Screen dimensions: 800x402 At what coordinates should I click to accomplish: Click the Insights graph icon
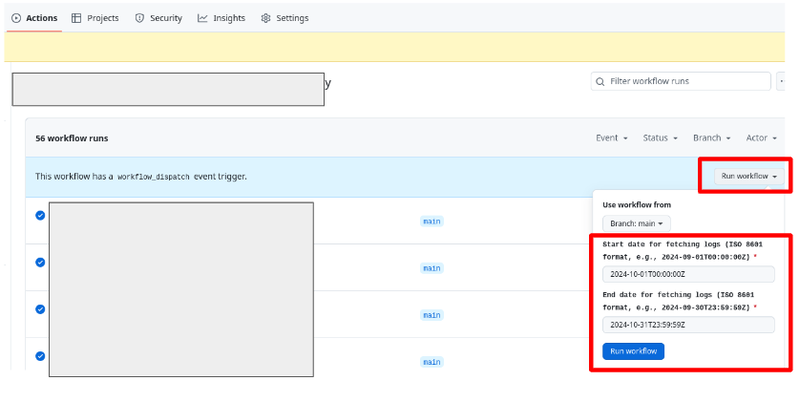click(203, 18)
